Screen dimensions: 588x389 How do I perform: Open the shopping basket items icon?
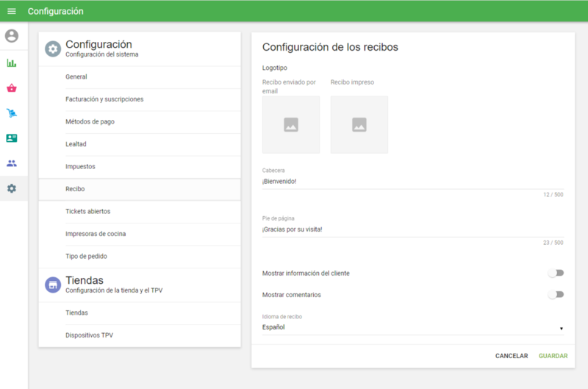click(12, 88)
